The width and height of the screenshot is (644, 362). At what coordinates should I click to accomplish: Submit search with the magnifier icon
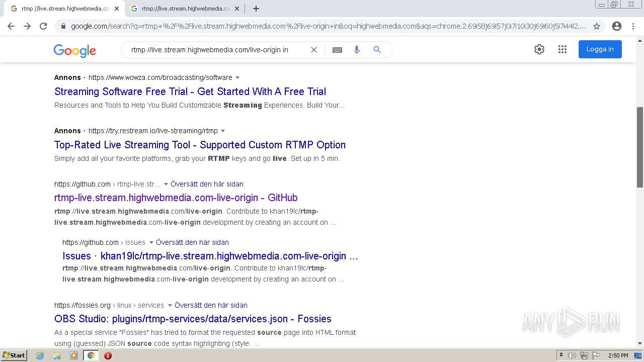377,50
